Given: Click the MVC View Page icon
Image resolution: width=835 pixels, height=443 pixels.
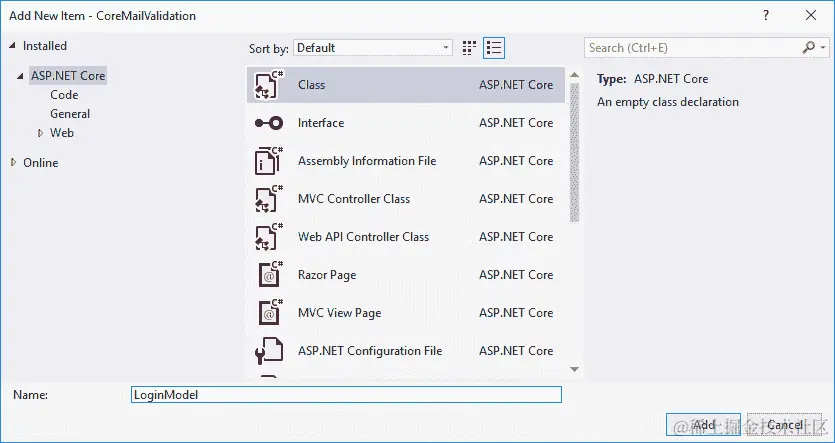Looking at the screenshot, I should pyautogui.click(x=270, y=313).
